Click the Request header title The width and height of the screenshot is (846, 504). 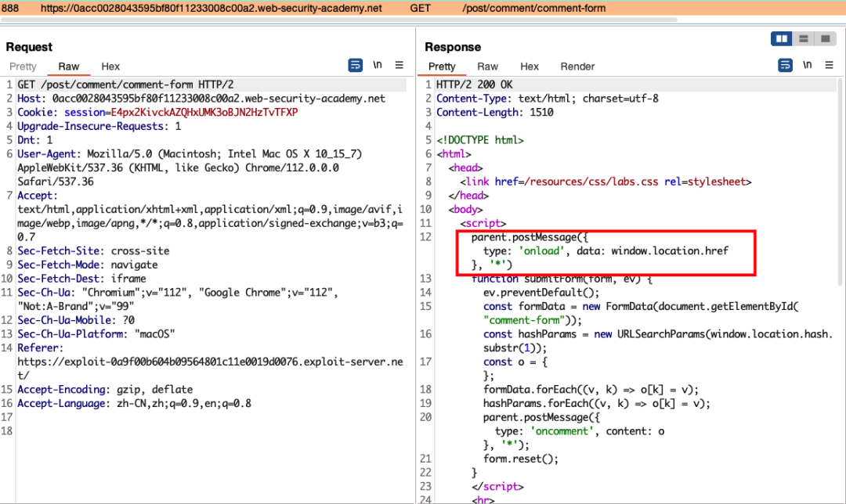[29, 47]
